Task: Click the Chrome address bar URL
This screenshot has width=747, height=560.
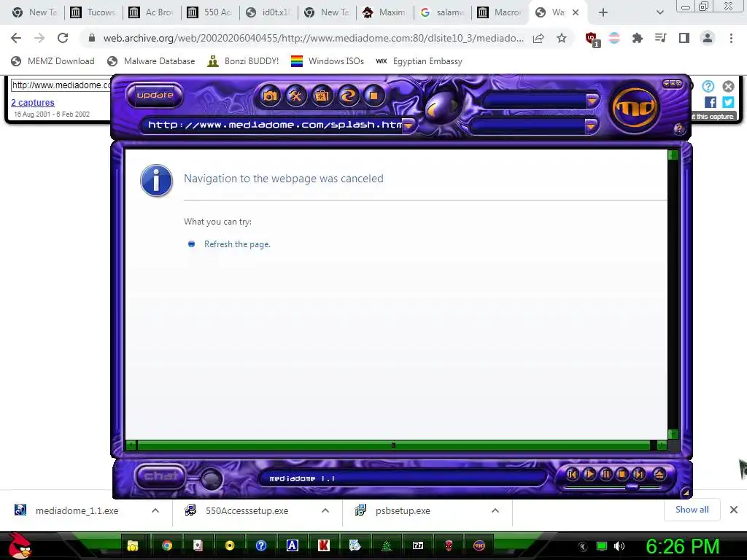Action: [x=314, y=38]
